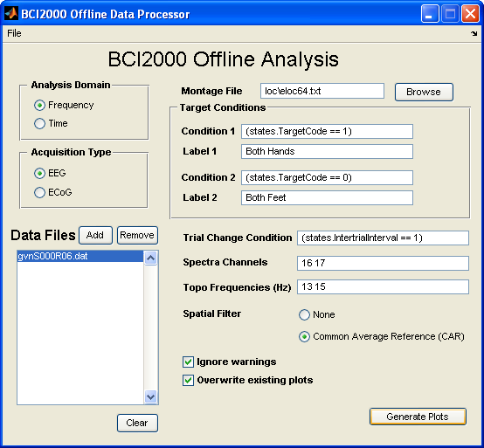The width and height of the screenshot is (484, 448).
Task: Click the Spectra Channels input field
Action: (x=383, y=263)
